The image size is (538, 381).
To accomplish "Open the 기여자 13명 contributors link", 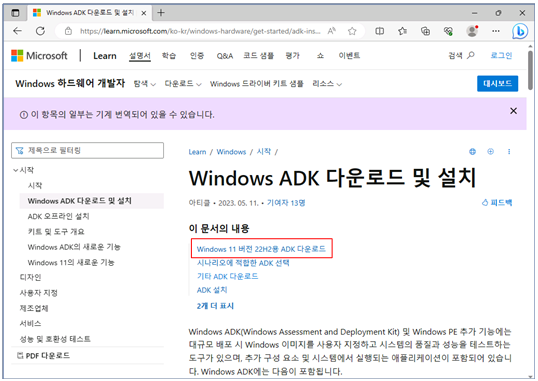I will pyautogui.click(x=286, y=203).
